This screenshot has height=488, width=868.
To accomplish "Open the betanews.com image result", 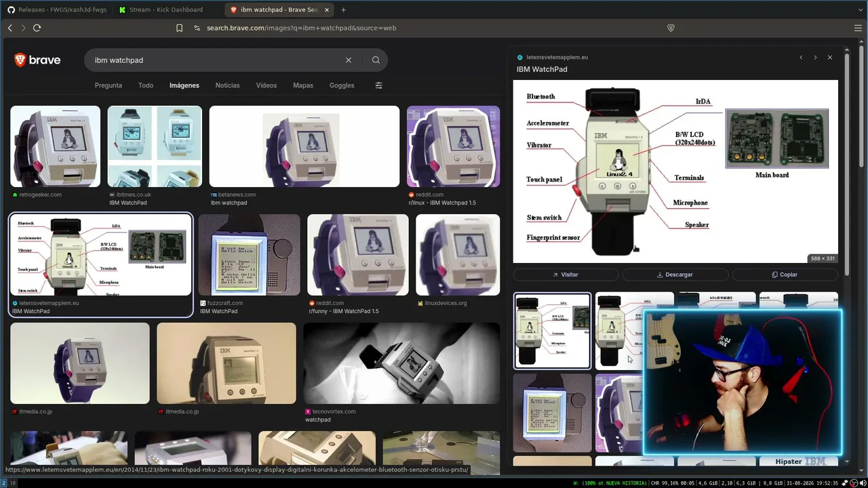I will (x=304, y=146).
